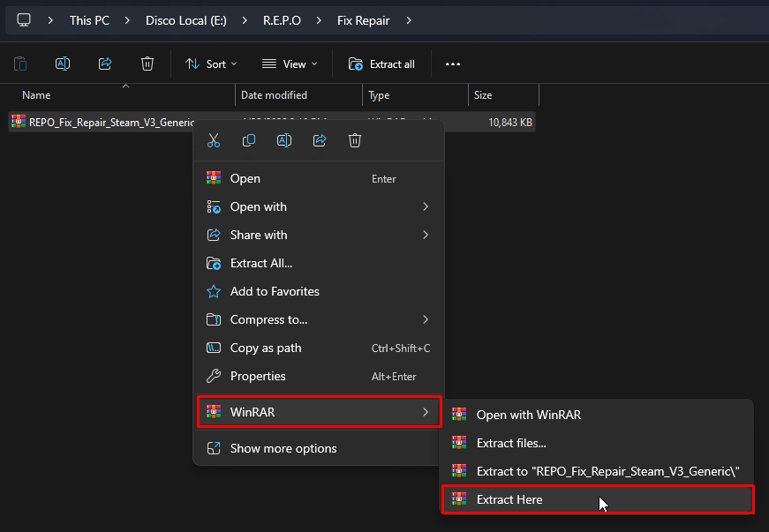The height and width of the screenshot is (532, 769).
Task: Click the toolbar Share icon
Action: coord(105,64)
